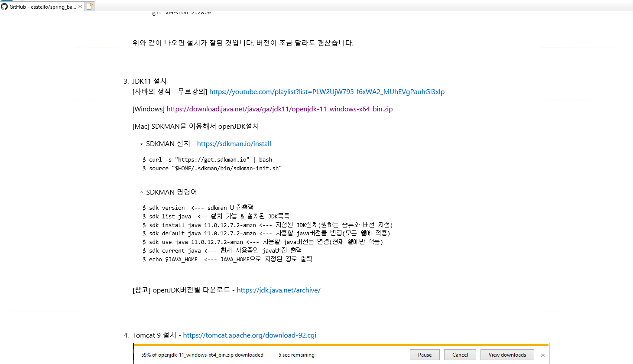Click the '$ sdk default java' command line
The image size is (633, 364).
[266, 234]
